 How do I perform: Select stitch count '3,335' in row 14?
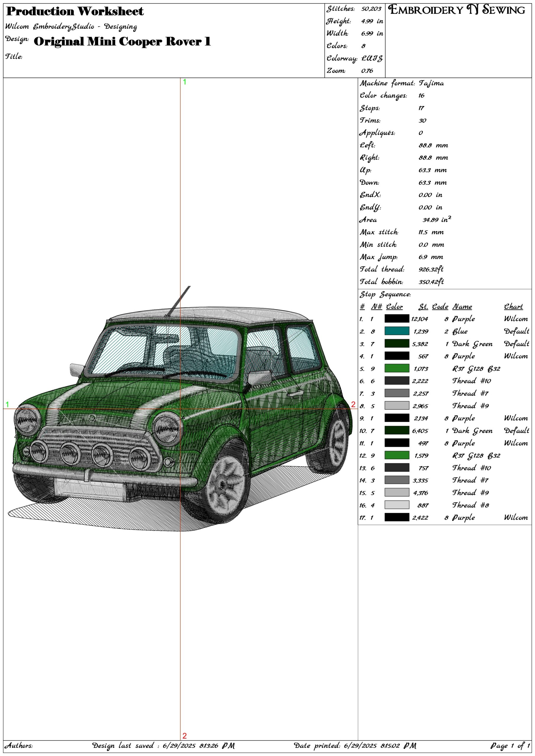coord(421,480)
